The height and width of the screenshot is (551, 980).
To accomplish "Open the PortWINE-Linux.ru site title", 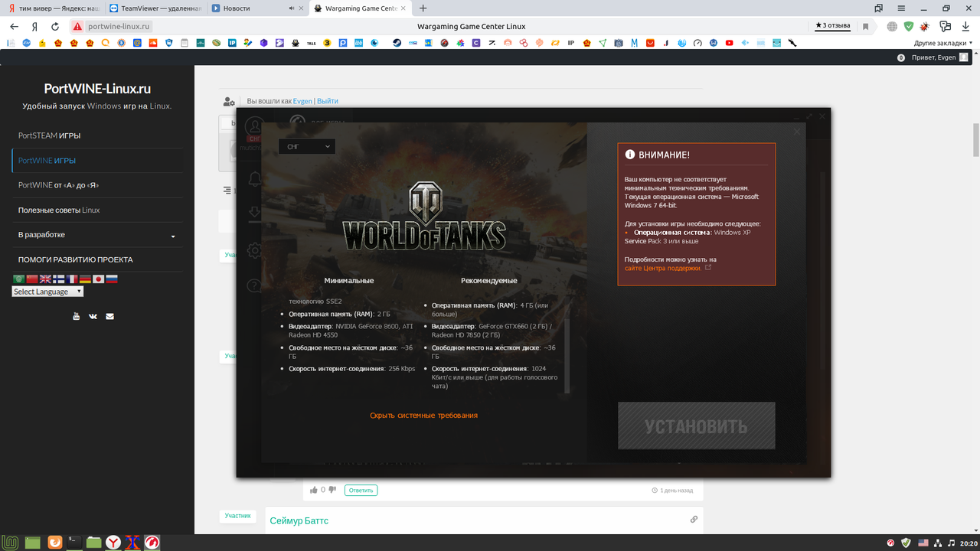I will (97, 89).
